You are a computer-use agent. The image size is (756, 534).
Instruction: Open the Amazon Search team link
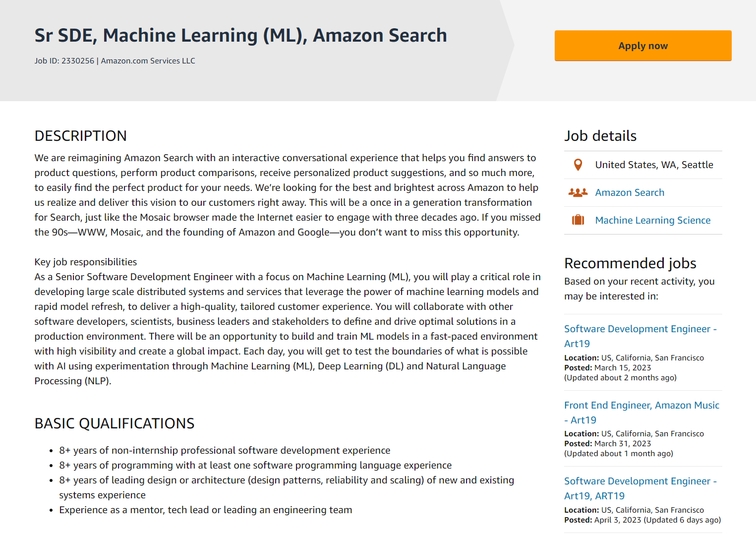point(629,192)
